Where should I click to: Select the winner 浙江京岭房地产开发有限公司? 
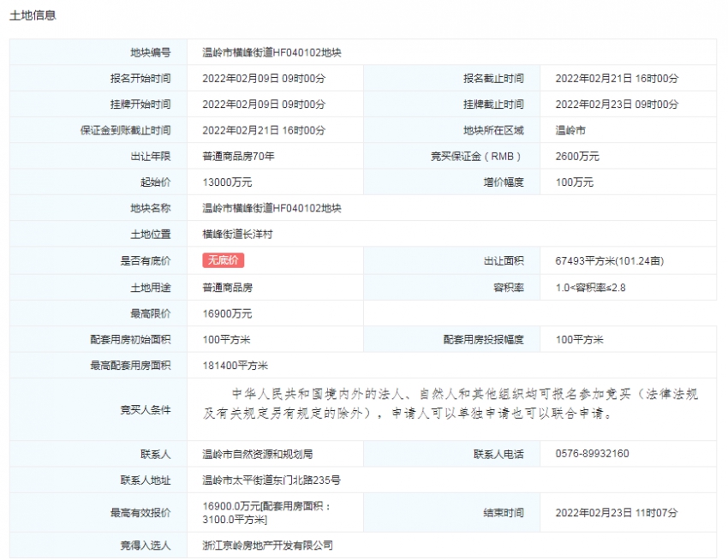[x=267, y=545]
